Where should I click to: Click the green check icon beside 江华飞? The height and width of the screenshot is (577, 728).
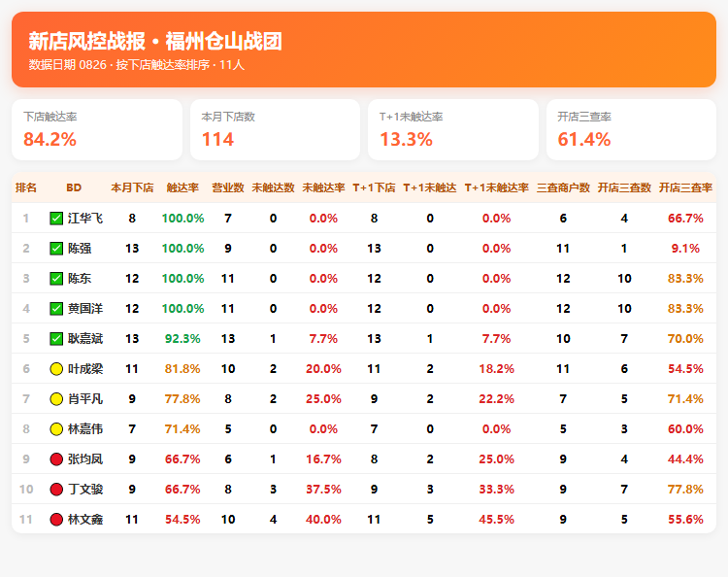coord(56,218)
